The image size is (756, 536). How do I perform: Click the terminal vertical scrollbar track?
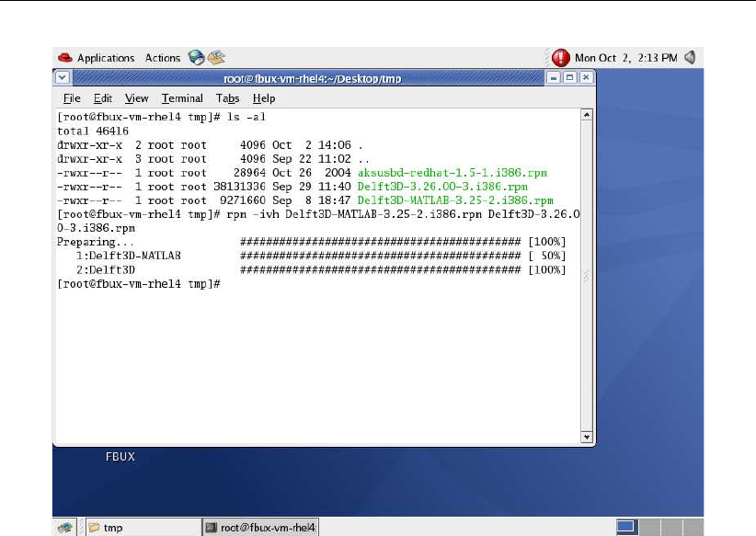(586, 276)
